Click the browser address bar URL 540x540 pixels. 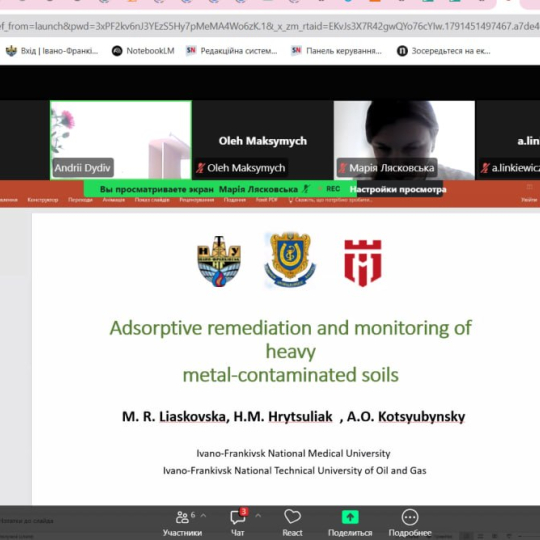click(x=270, y=26)
